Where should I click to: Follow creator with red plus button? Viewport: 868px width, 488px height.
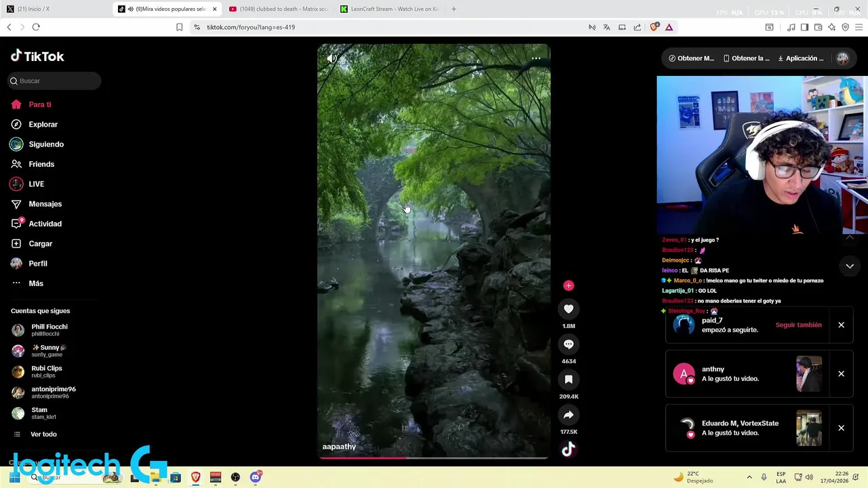point(568,285)
